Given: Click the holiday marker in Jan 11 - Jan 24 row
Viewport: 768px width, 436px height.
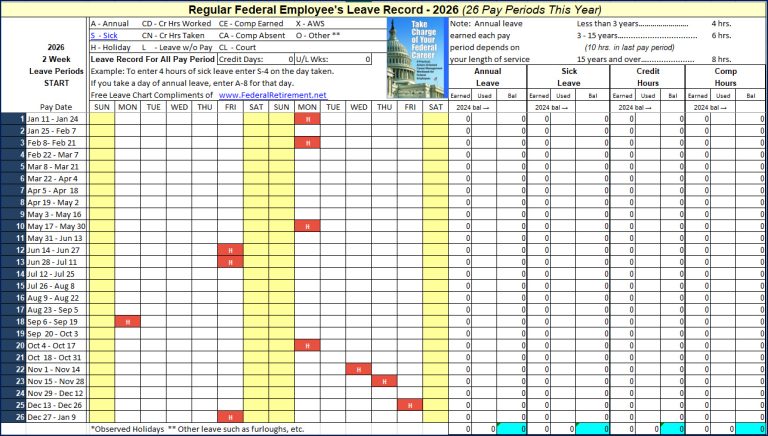Looking at the screenshot, I should tap(307, 119).
